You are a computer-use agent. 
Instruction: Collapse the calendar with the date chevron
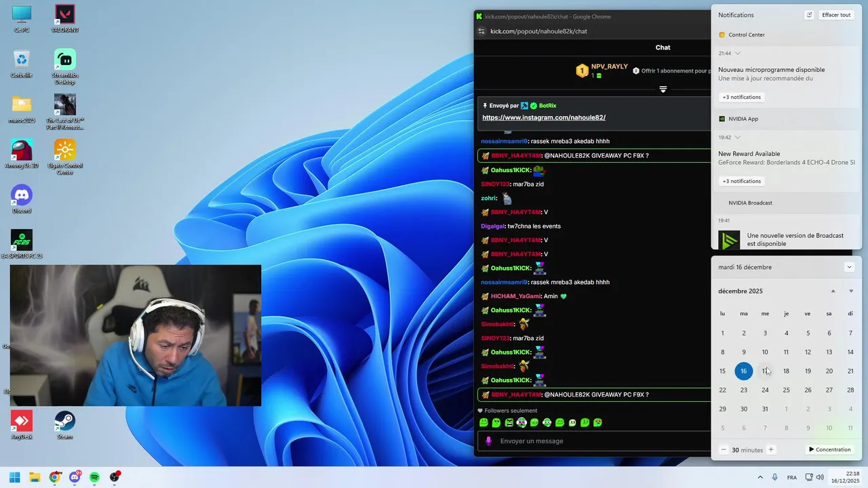click(849, 267)
